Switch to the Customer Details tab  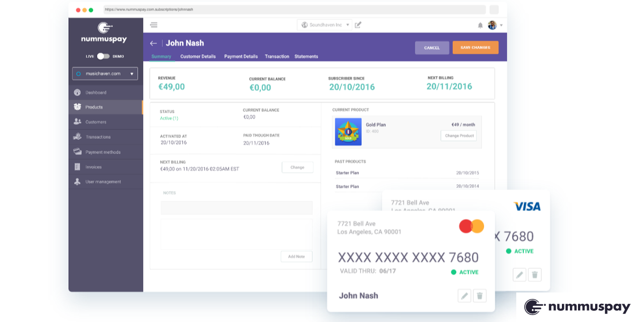[x=198, y=56]
